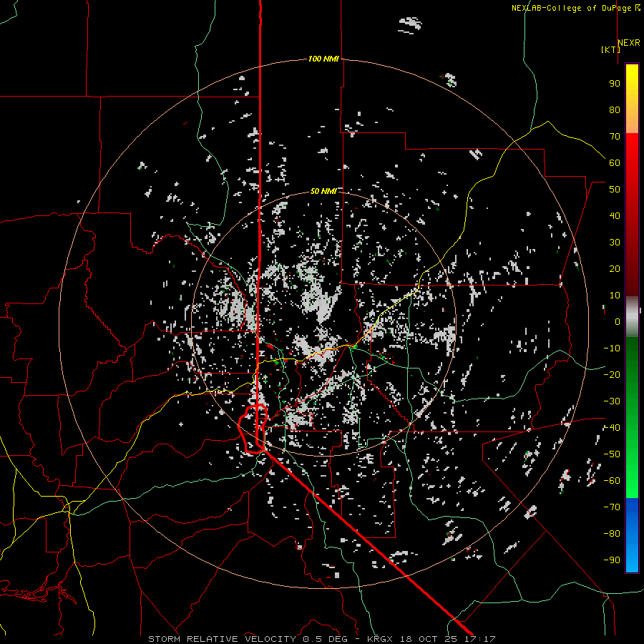
Task: Click the -30 value on velocity scale
Action: click(612, 401)
